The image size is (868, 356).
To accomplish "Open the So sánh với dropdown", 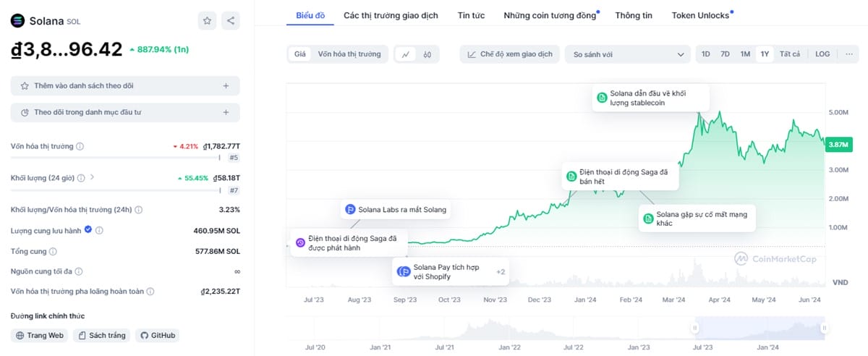I will coord(628,54).
